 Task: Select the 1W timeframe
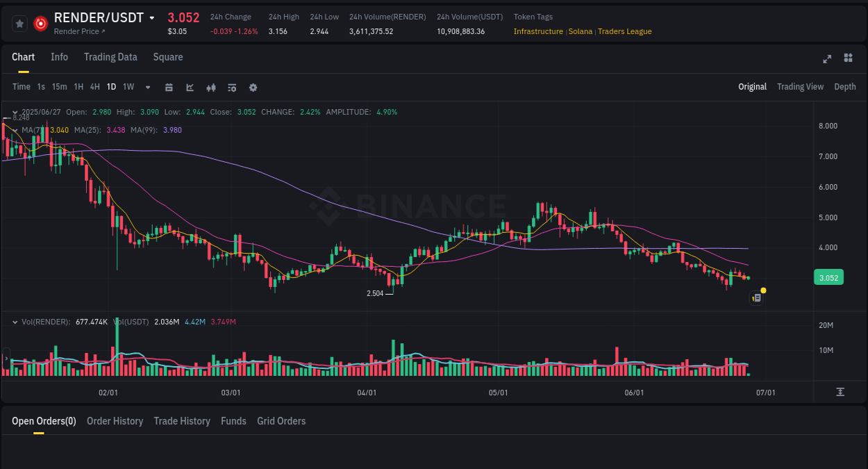click(128, 87)
